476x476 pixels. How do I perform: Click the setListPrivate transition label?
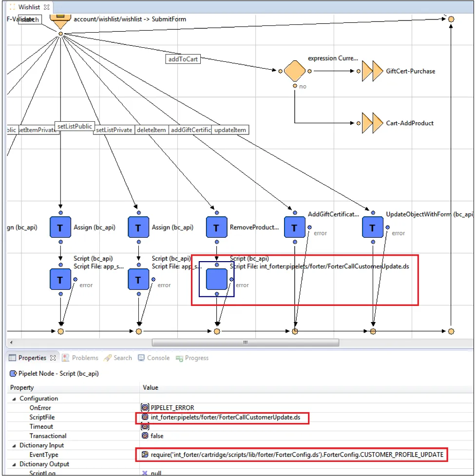pos(114,130)
